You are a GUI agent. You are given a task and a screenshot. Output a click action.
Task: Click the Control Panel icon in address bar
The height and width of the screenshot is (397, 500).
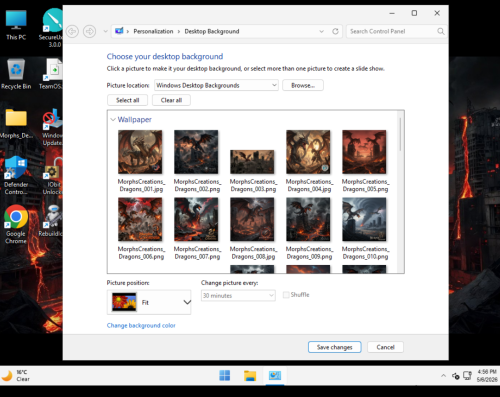pyautogui.click(x=119, y=31)
